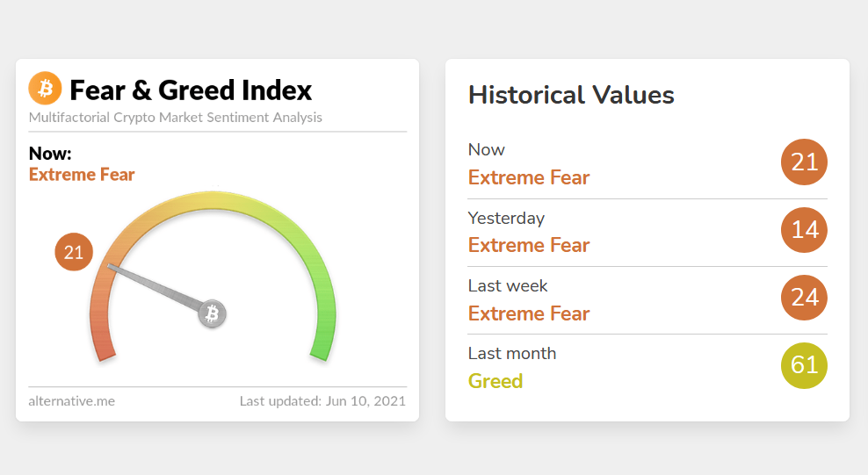Image resolution: width=868 pixels, height=475 pixels.
Task: Click the gauge needle pointer
Action: click(x=156, y=287)
